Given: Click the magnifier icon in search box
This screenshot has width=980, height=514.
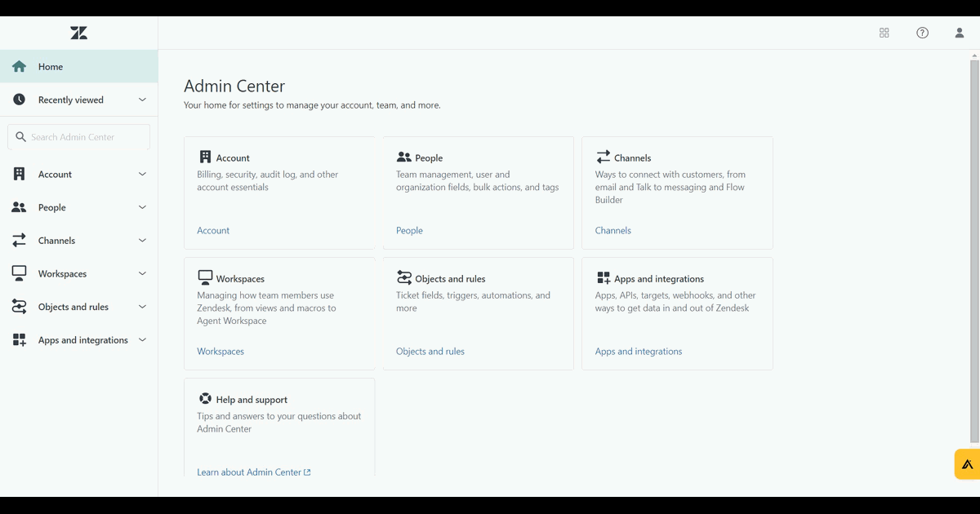Looking at the screenshot, I should point(21,137).
